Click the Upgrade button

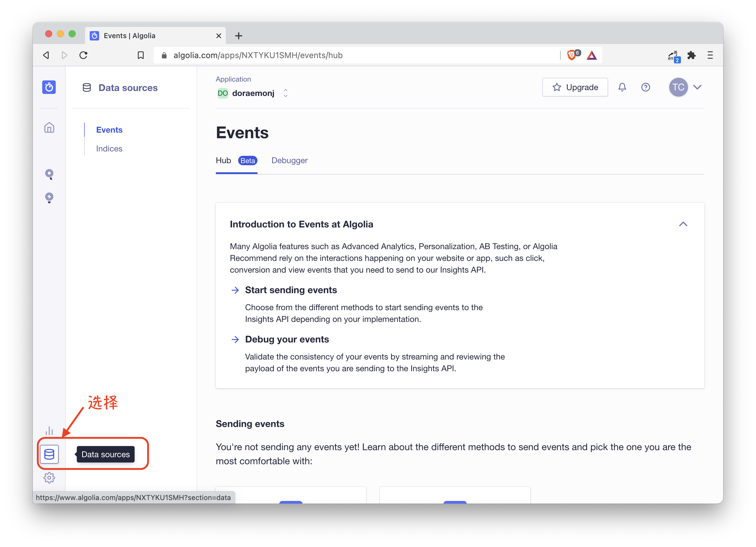(575, 87)
